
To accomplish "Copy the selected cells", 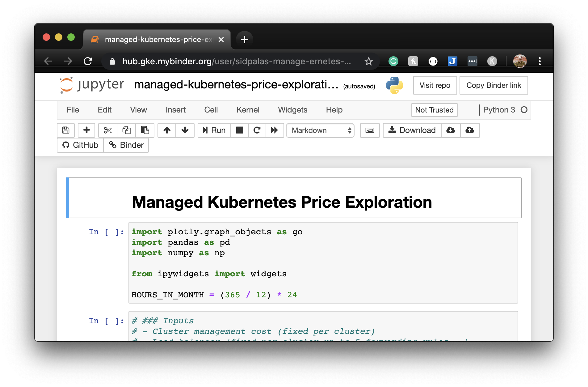I will [x=126, y=130].
